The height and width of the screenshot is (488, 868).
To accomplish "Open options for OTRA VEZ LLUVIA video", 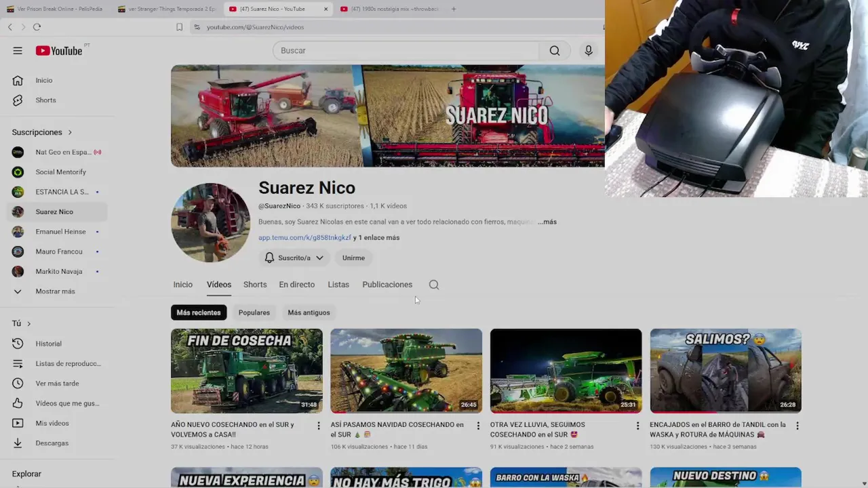I will pyautogui.click(x=637, y=426).
